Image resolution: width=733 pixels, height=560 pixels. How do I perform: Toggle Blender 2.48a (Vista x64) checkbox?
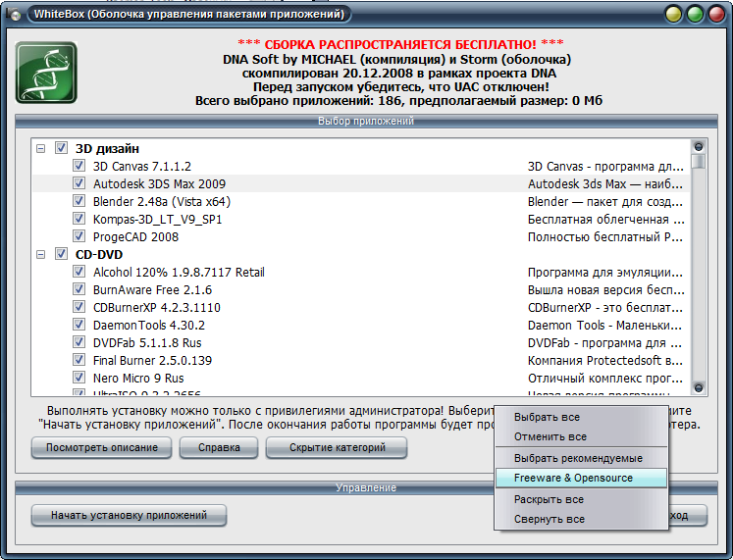tap(79, 201)
